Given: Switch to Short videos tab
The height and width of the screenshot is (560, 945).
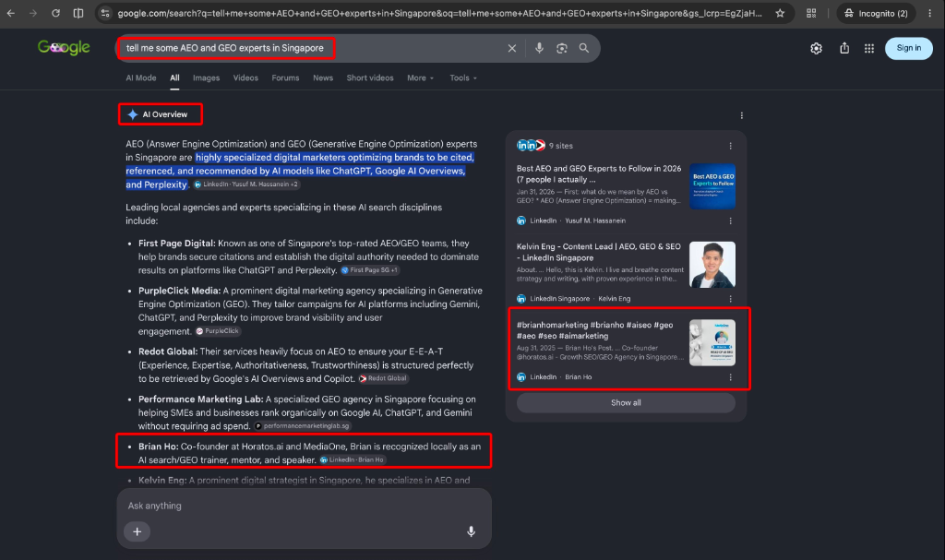Looking at the screenshot, I should [x=370, y=77].
